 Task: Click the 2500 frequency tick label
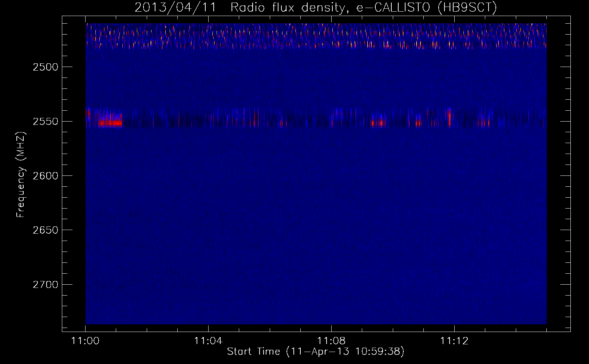coord(46,67)
